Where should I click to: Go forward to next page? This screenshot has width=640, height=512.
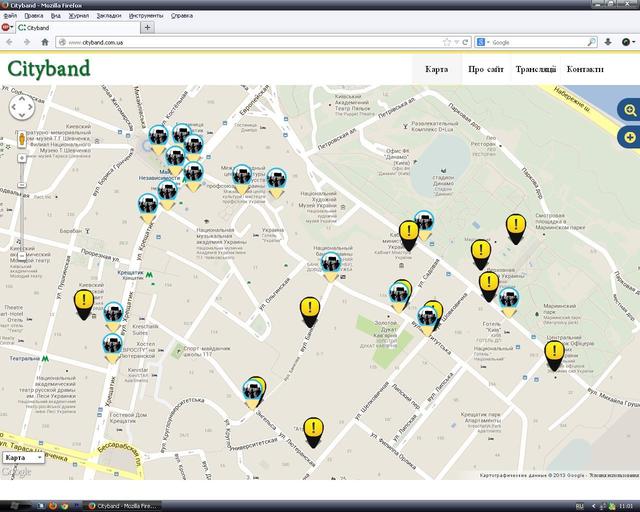[x=27, y=42]
